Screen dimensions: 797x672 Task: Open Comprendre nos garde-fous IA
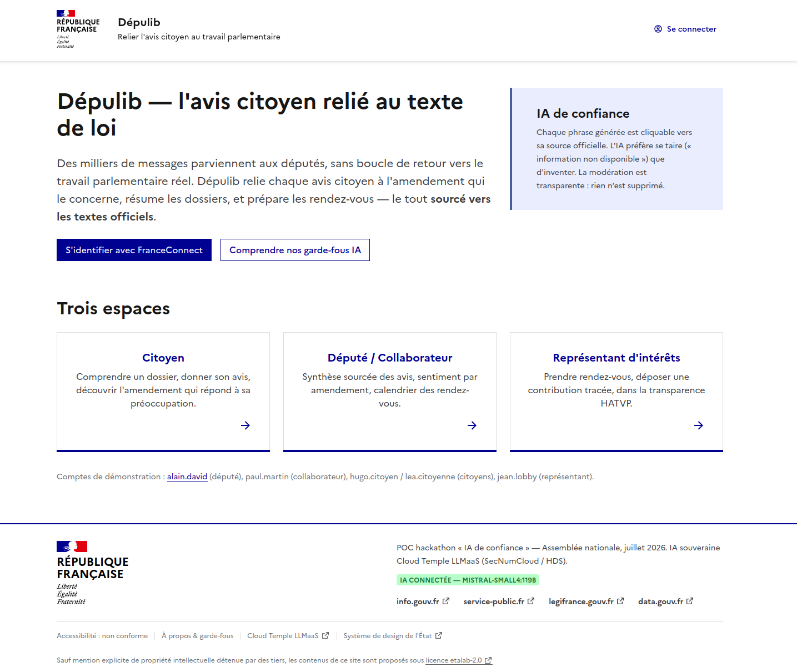(295, 250)
